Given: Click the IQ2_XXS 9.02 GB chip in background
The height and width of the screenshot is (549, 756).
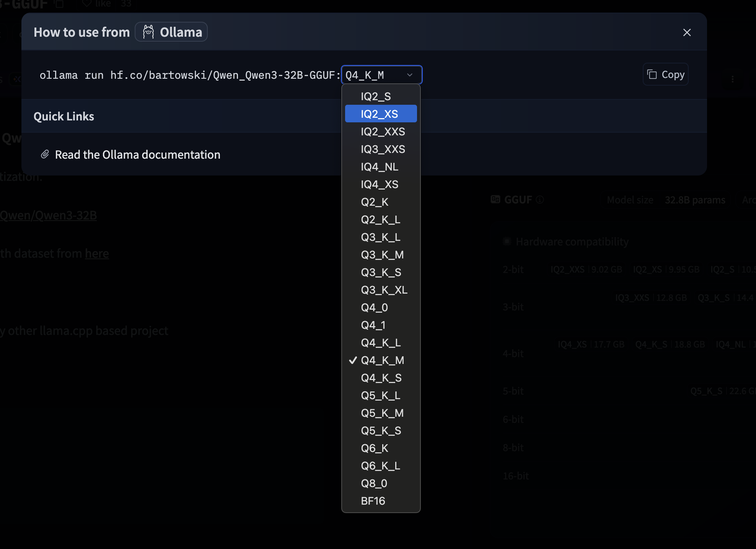Looking at the screenshot, I should [x=586, y=270].
